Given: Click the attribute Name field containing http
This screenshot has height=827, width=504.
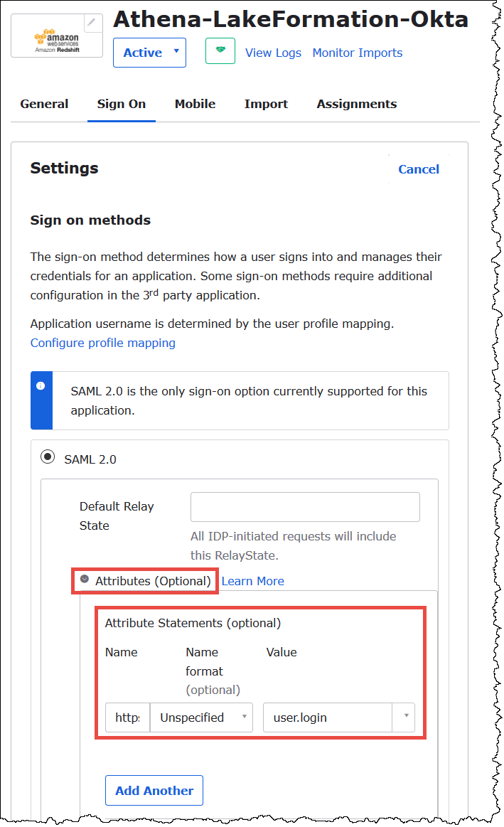Looking at the screenshot, I should pos(127,717).
